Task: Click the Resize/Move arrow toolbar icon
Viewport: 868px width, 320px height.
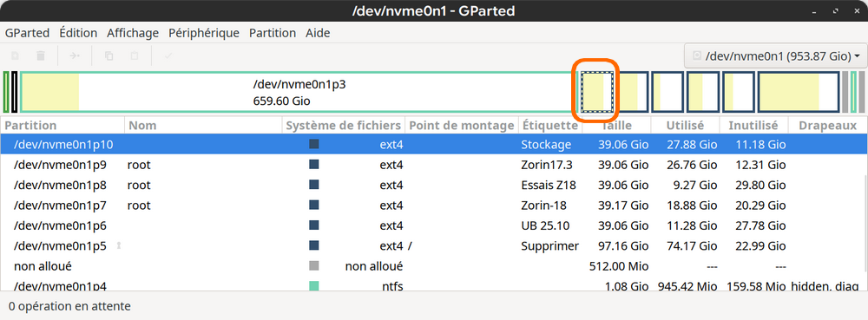Action: pos(74,56)
